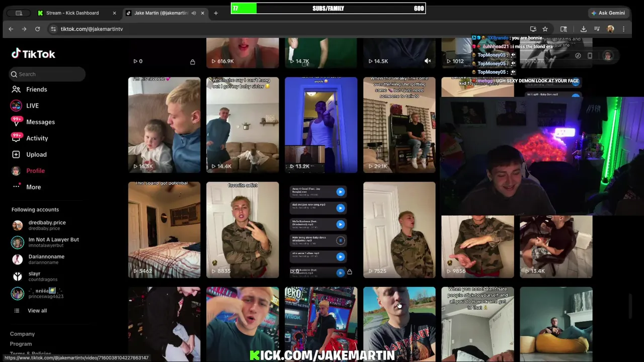Screen dimensions: 644x362
Task: Close the Jake Martin TikTok tab
Action: (x=202, y=13)
